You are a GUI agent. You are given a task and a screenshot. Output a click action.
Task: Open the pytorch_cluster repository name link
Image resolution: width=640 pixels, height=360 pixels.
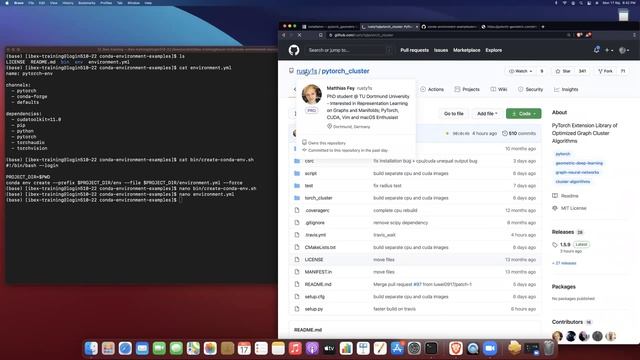(345, 71)
